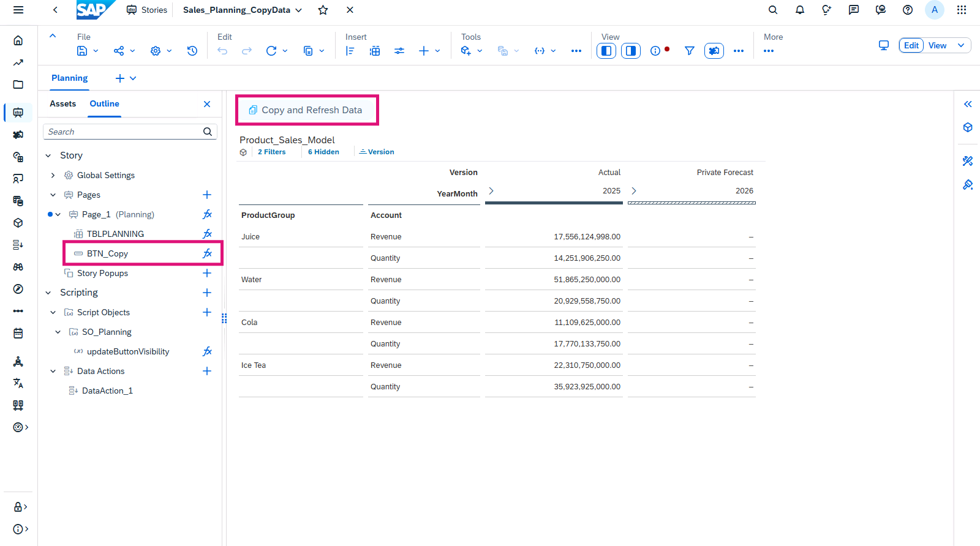Viewport: 980px width, 546px height.
Task: Select TBLPLANNING in the outline
Action: pyautogui.click(x=115, y=234)
